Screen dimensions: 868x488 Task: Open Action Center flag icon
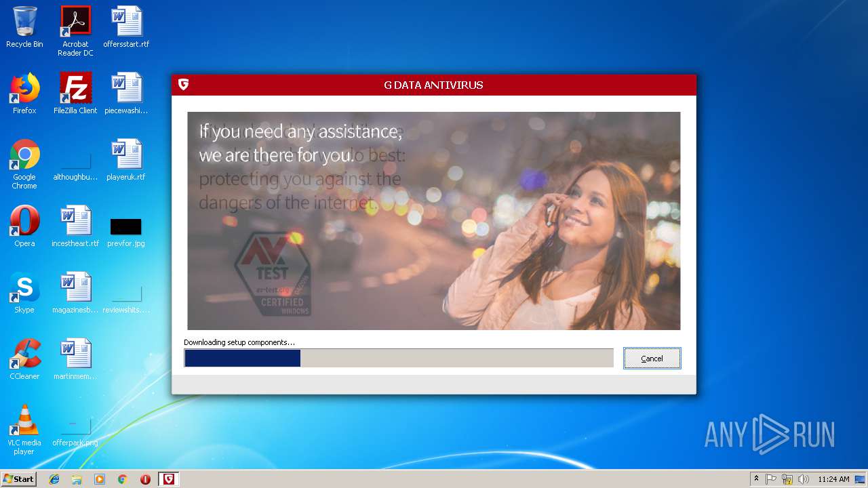tap(771, 479)
